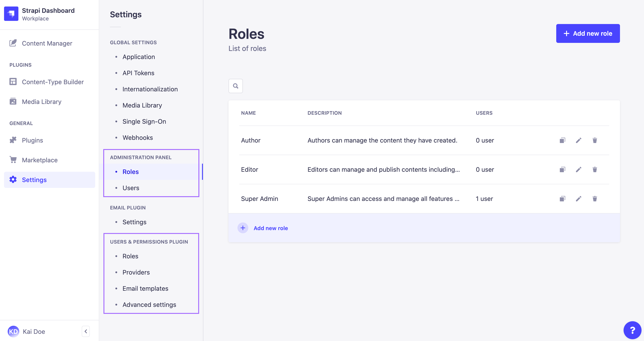Select Roles under Administration Panel
Screen dimensions: 644x341
click(x=130, y=172)
